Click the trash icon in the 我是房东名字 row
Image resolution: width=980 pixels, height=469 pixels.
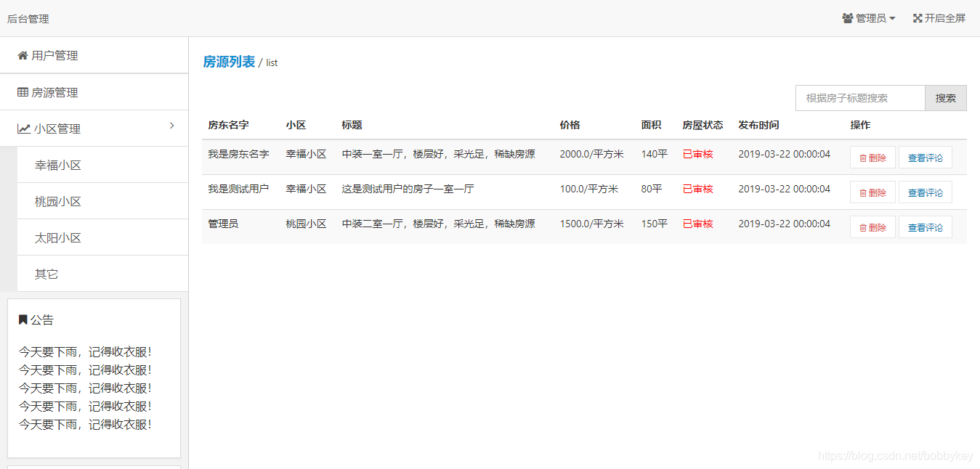click(x=863, y=158)
